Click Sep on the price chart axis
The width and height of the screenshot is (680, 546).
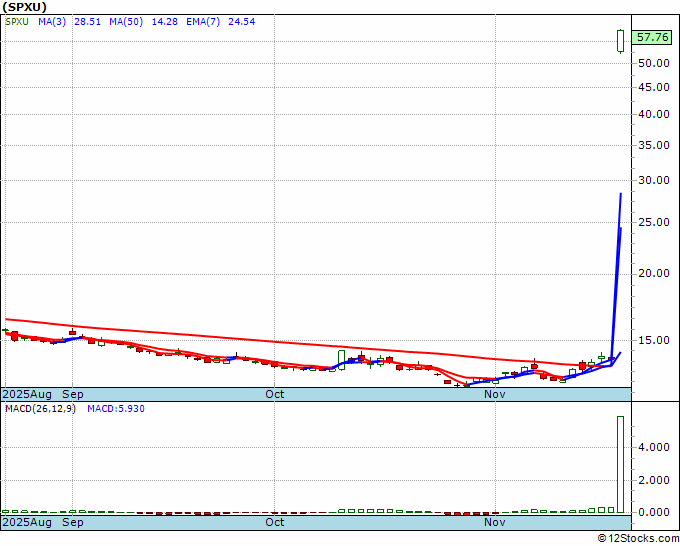(73, 394)
